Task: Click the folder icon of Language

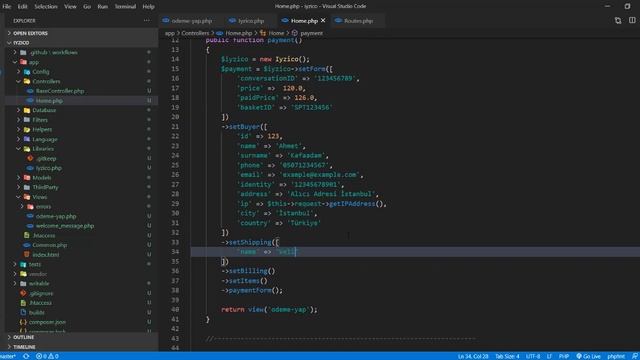Action: point(27,139)
